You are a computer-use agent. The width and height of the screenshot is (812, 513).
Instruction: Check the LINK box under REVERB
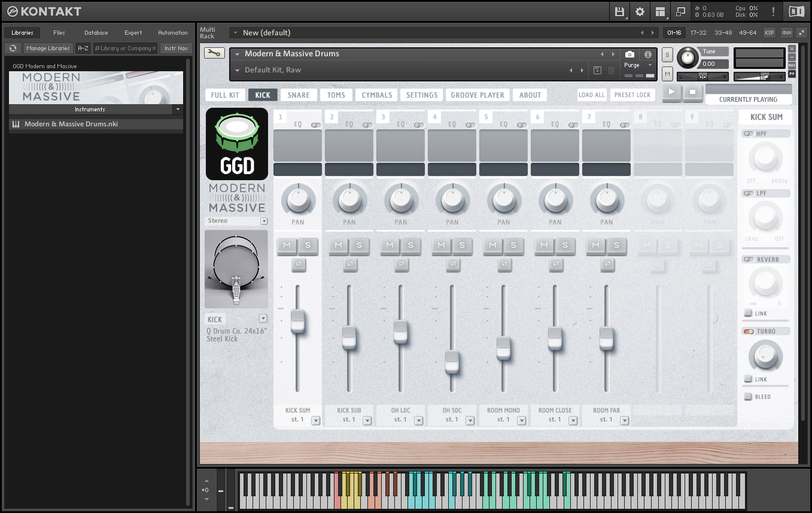point(748,313)
